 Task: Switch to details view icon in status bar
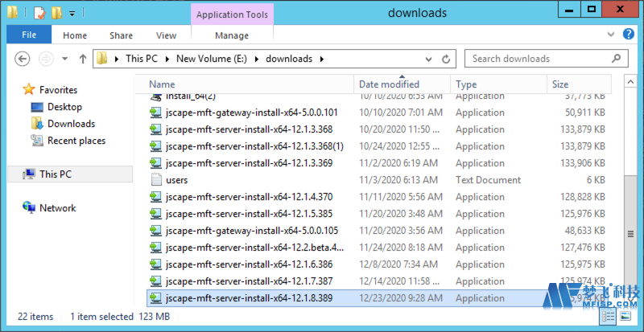[608, 317]
